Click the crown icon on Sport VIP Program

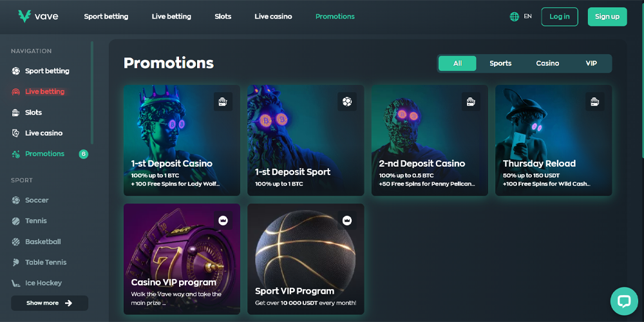pyautogui.click(x=347, y=220)
